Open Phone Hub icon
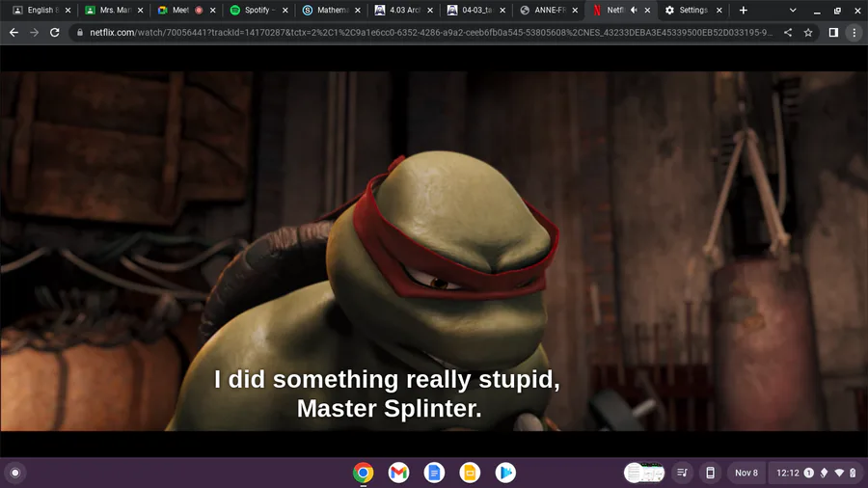The height and width of the screenshot is (488, 868). point(710,473)
